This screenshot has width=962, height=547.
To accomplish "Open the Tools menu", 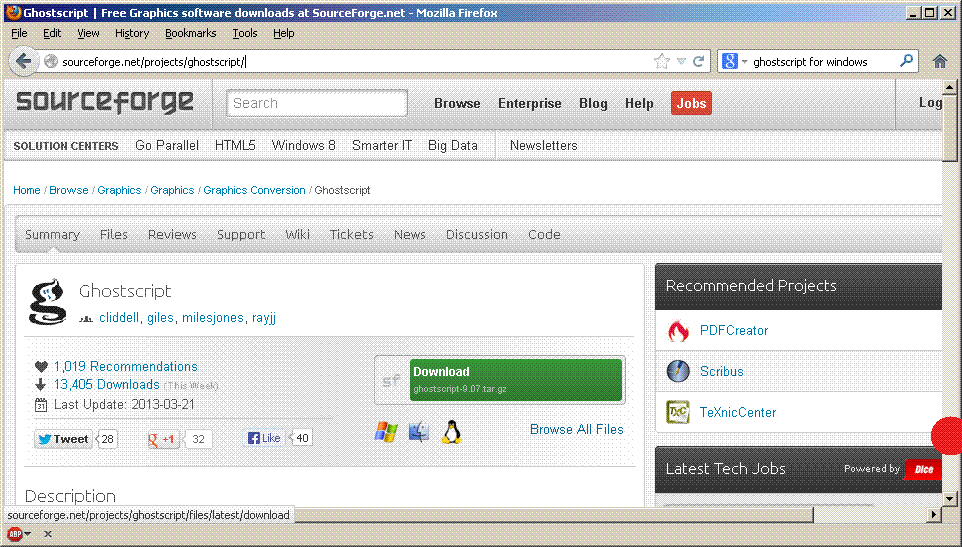I will [245, 33].
